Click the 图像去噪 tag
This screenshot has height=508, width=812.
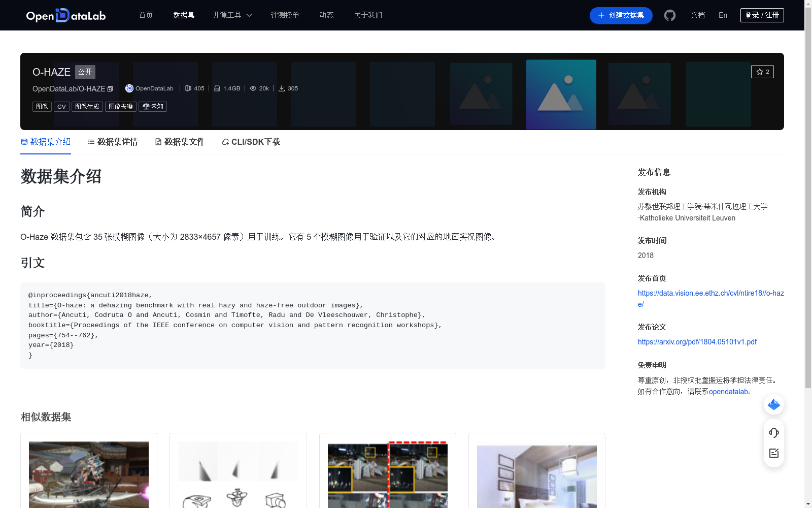pos(121,107)
